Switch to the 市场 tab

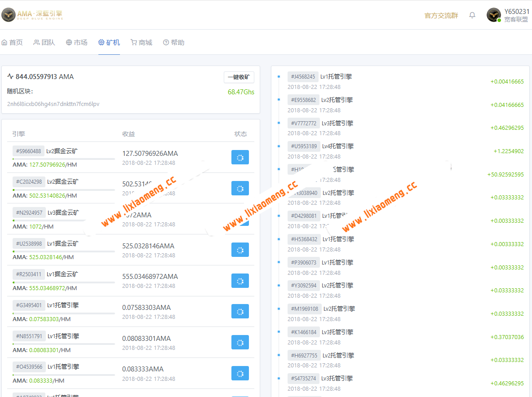[77, 42]
